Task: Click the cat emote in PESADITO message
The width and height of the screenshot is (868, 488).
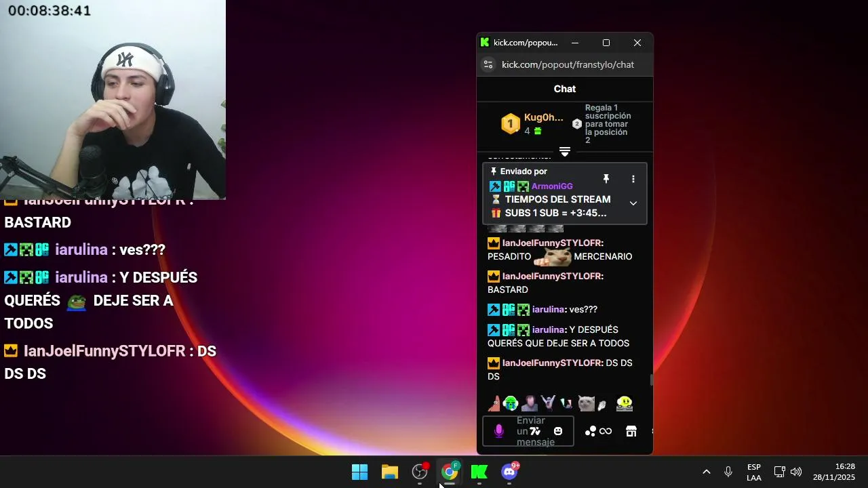Action: pos(553,256)
